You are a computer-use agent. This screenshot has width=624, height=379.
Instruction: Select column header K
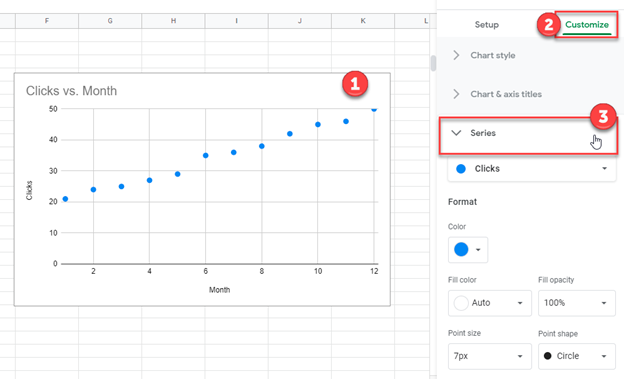click(363, 21)
